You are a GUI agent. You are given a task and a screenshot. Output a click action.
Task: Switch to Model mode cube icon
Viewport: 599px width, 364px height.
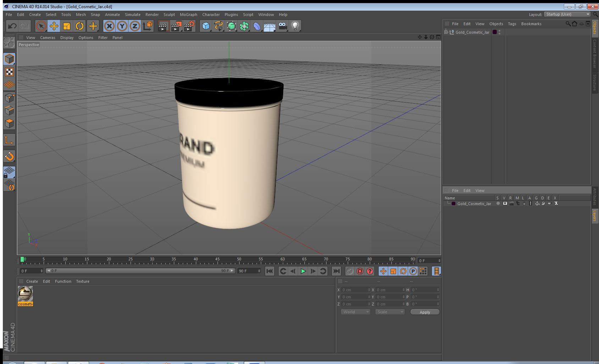point(10,59)
